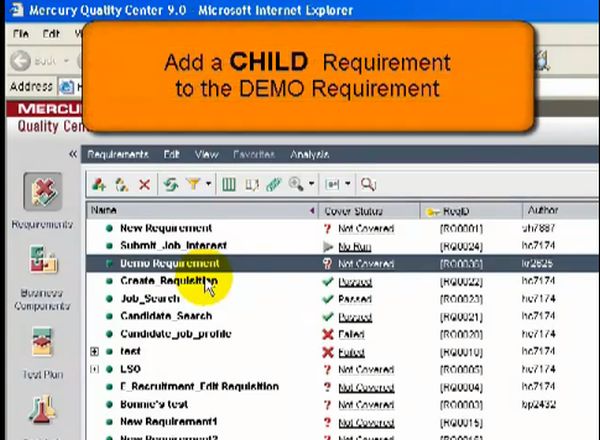Select the New Requirement row
The width and height of the screenshot is (600, 440).
coord(343,228)
